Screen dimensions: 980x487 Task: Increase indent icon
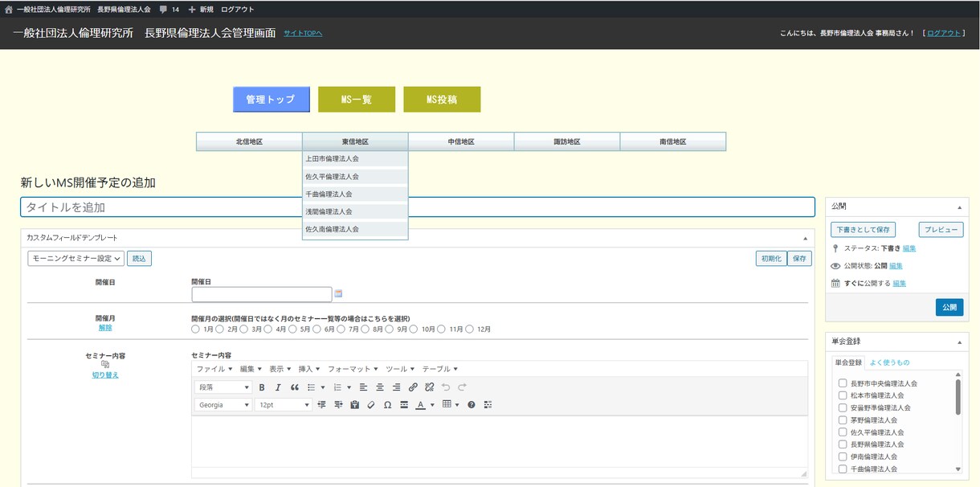point(338,405)
